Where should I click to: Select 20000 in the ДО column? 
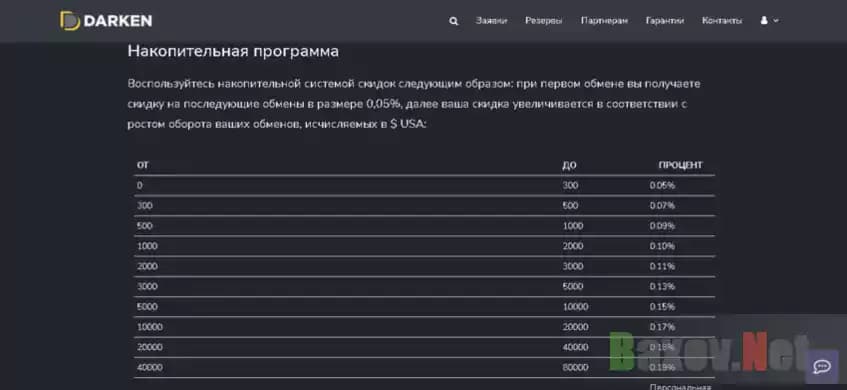pyautogui.click(x=575, y=327)
